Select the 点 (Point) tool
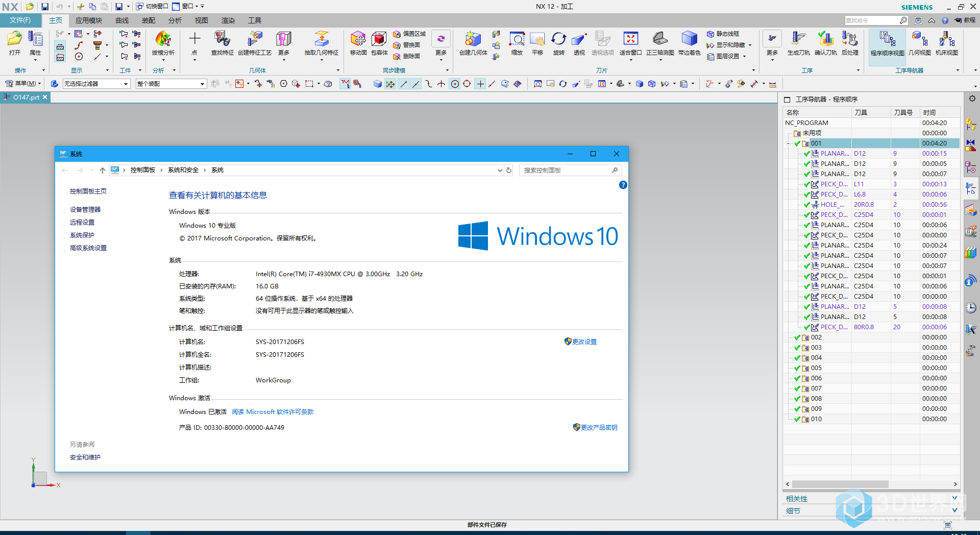This screenshot has width=980, height=535. point(194,43)
